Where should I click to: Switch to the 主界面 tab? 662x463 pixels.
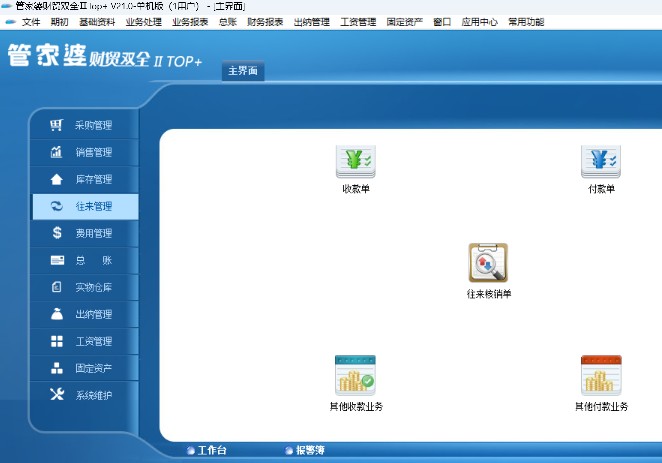point(243,70)
